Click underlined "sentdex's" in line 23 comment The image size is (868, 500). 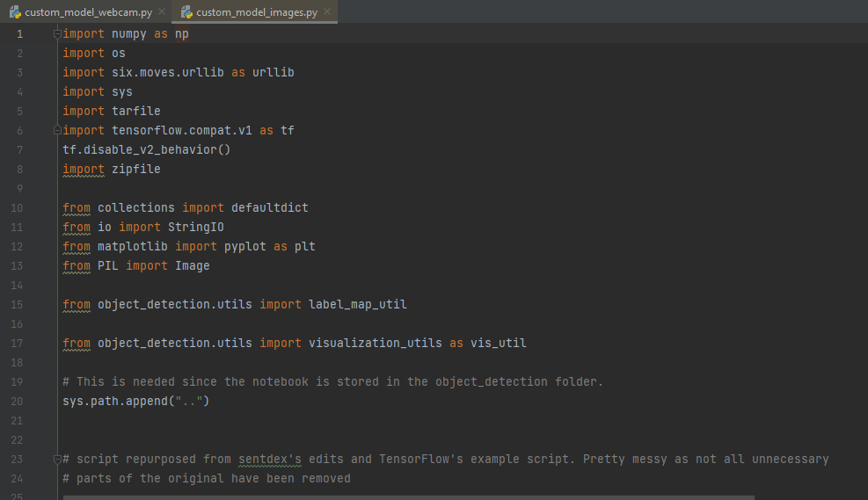click(270, 459)
